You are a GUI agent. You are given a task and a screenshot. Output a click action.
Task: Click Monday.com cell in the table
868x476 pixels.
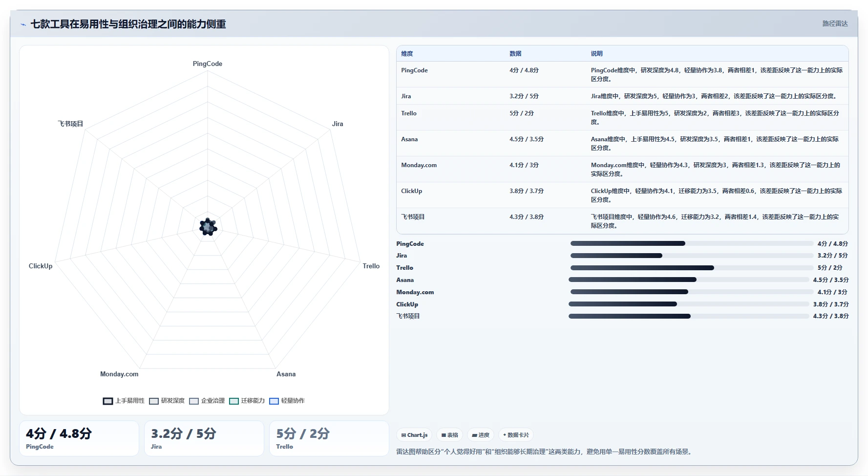[x=419, y=165]
